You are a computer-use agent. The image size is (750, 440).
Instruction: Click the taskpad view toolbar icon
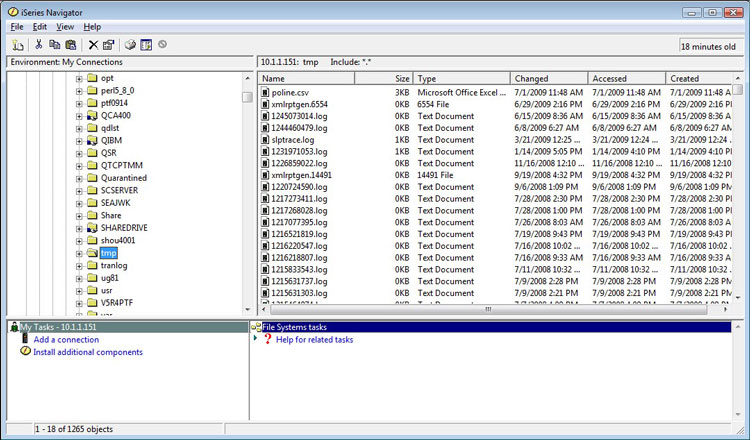click(x=146, y=45)
